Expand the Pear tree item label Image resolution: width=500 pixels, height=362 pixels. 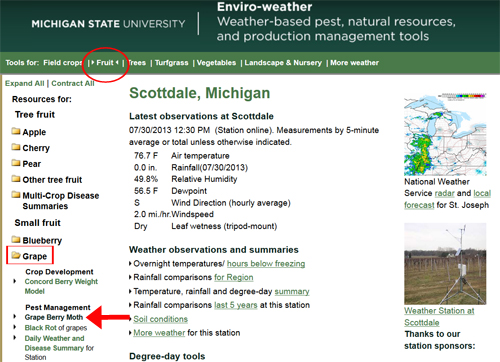pyautogui.click(x=32, y=164)
